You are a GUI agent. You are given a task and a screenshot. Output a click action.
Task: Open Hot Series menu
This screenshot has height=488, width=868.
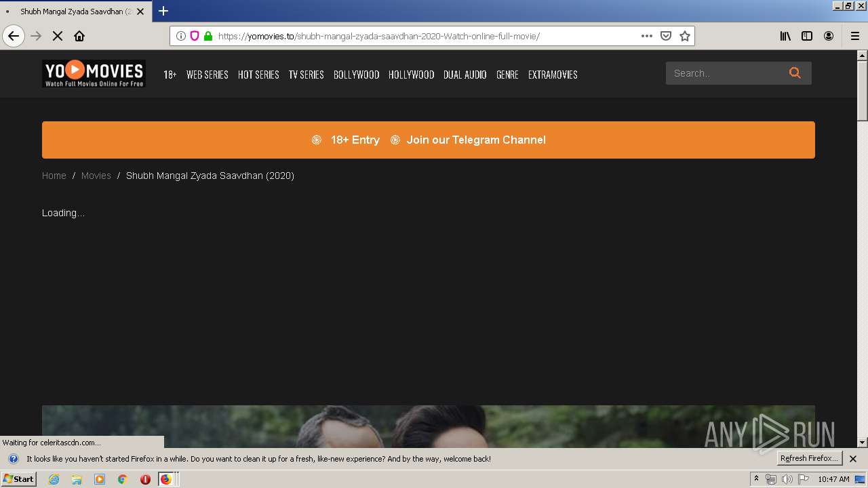click(258, 75)
